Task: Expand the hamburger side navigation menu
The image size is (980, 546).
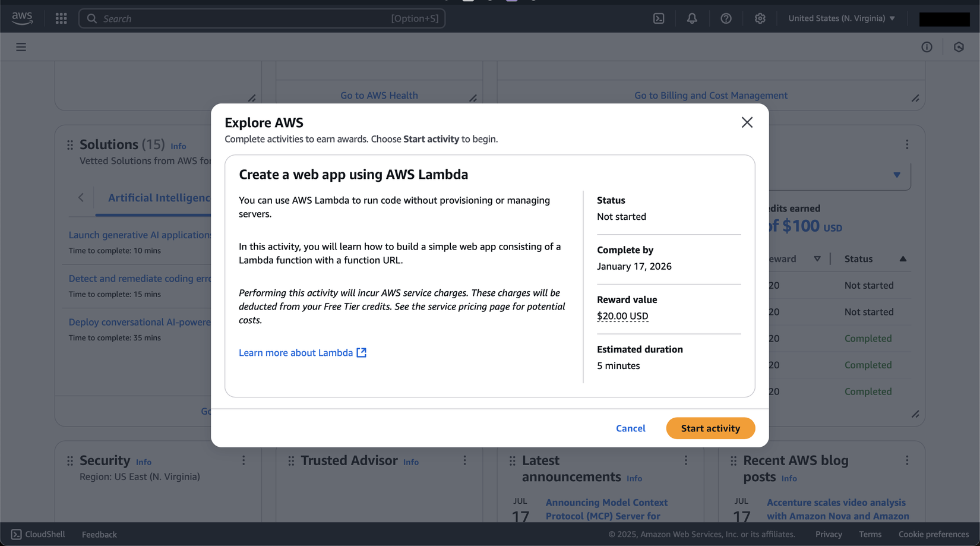Action: click(21, 47)
